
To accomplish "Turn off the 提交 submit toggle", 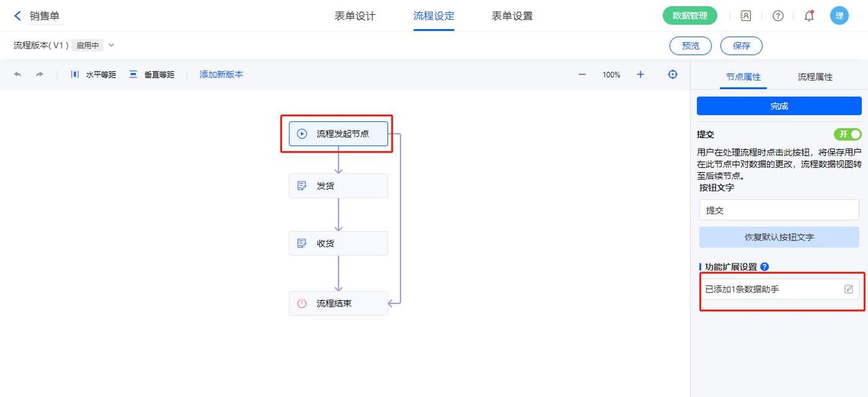I will (x=847, y=134).
